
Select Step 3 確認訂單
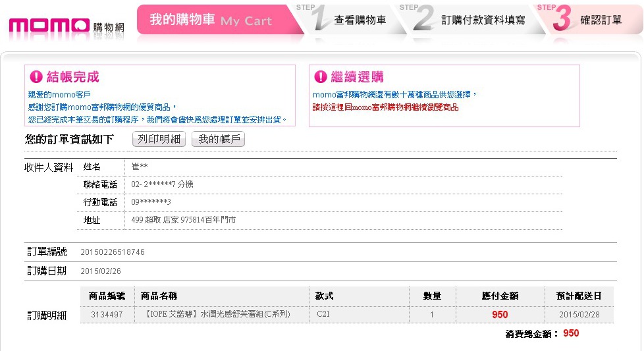click(x=600, y=20)
